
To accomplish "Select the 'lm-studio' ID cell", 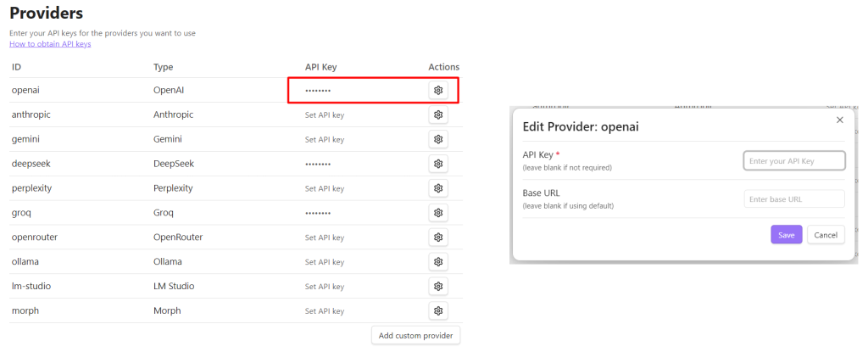I will click(31, 286).
